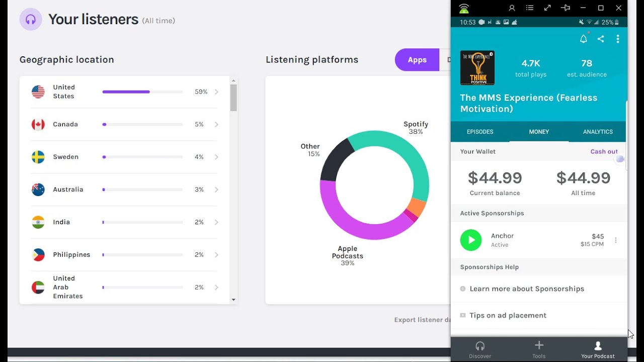Click the Canada 5% progress bar
This screenshot has width=644, height=362.
pyautogui.click(x=142, y=124)
